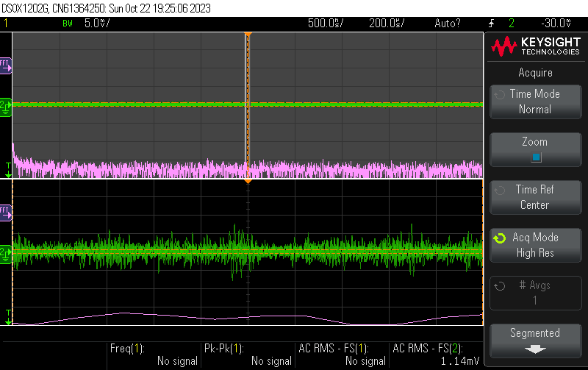
Task: Select the FFT marker in lower zoom window
Action: [6, 213]
